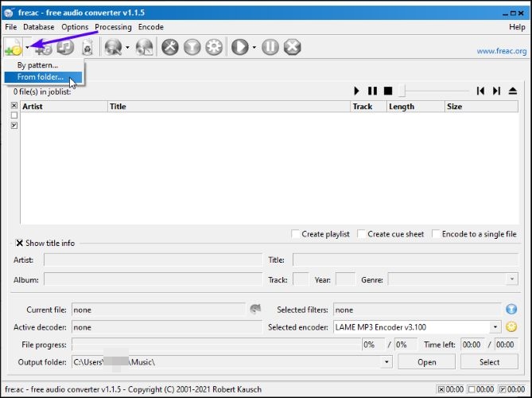Open the Encode menu
Viewport: 532px width, 398px height.
[150, 27]
